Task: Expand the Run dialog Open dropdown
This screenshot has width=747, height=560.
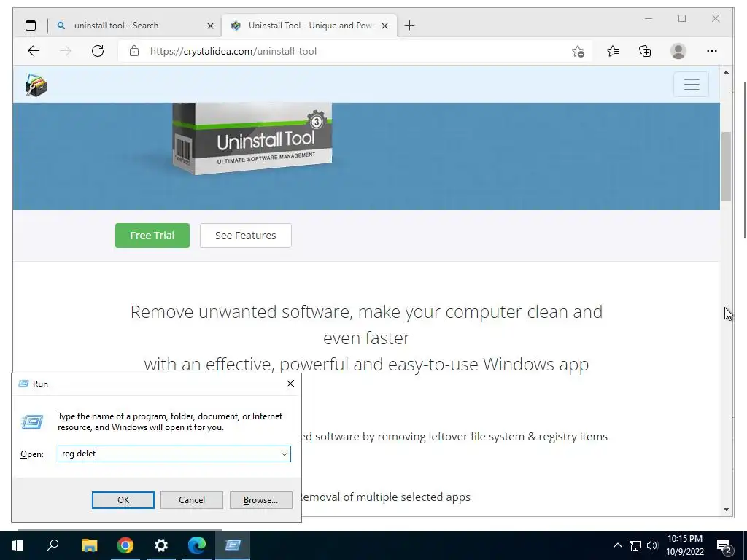Action: pos(285,454)
